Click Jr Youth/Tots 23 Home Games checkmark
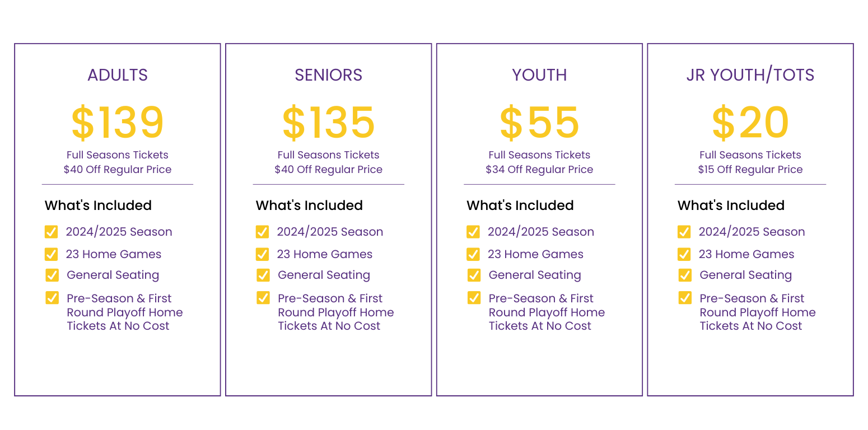This screenshot has width=868, height=430. [684, 254]
